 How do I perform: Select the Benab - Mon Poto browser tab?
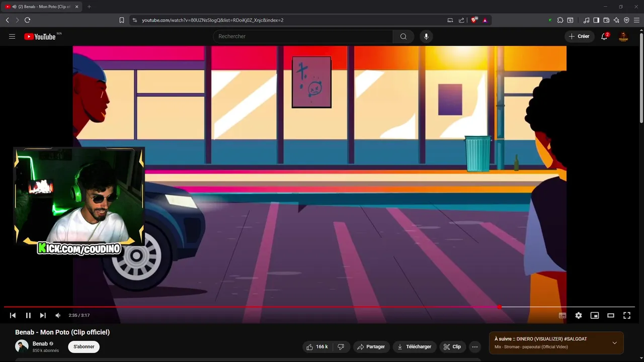click(x=42, y=7)
